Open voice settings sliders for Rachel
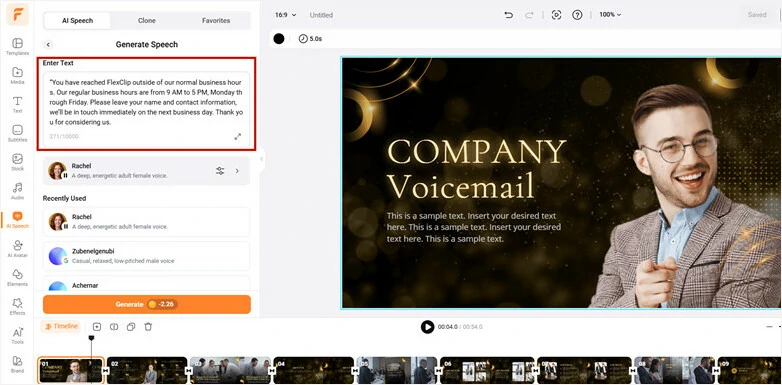The height and width of the screenshot is (385, 782). [220, 171]
